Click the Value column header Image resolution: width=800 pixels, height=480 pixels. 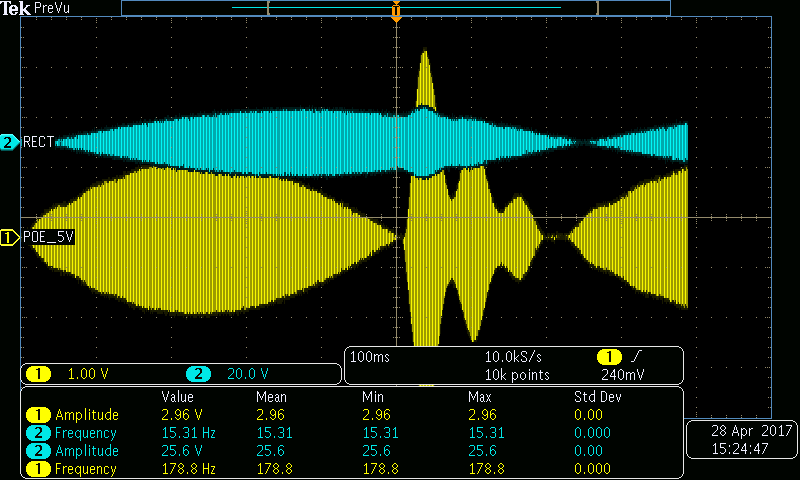pos(177,397)
